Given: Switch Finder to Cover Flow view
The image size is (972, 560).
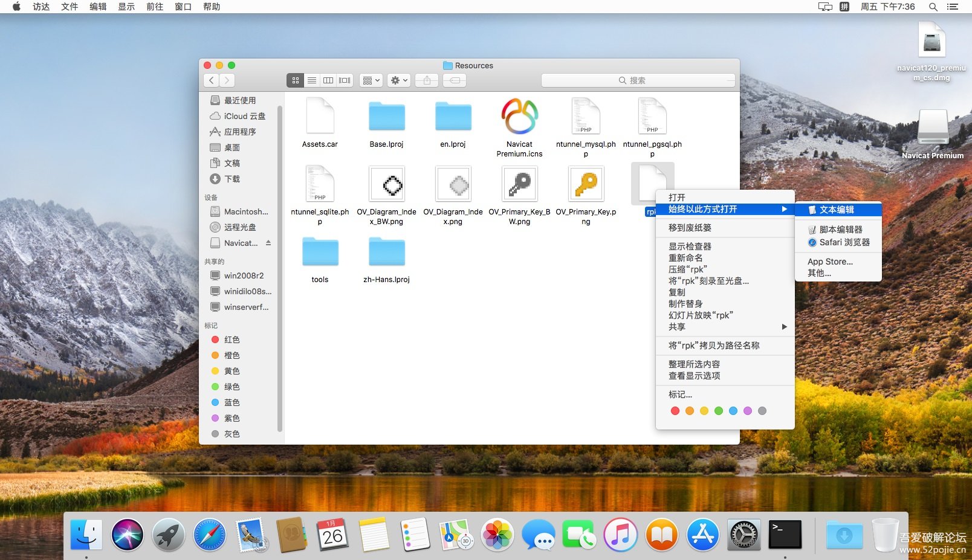Looking at the screenshot, I should [x=345, y=80].
